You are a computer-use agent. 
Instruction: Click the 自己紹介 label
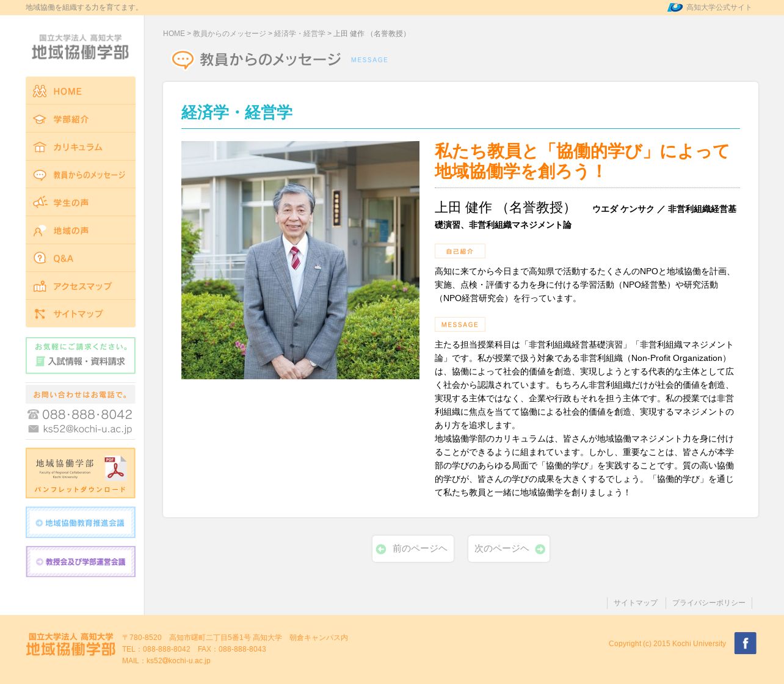460,251
